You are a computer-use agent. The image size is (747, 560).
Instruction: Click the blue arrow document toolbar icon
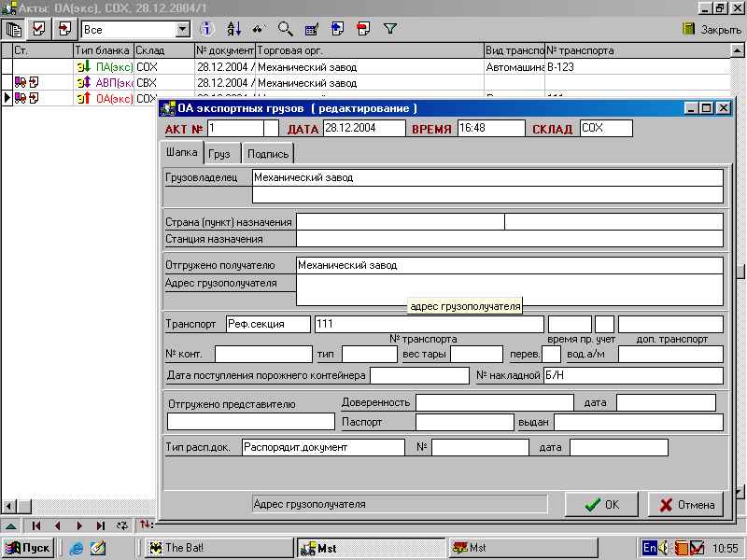(337, 30)
